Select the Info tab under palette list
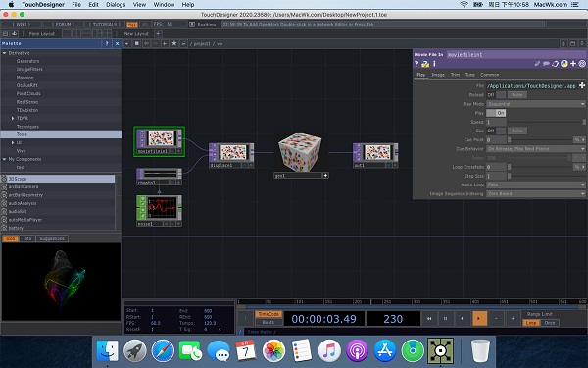The image size is (588, 368). [27, 238]
